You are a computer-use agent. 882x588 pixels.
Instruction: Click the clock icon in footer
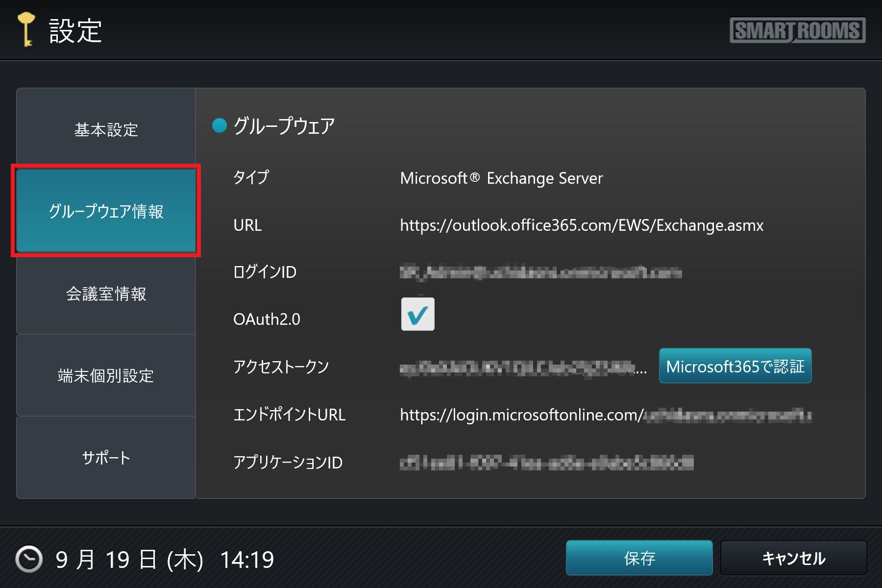[x=28, y=559]
